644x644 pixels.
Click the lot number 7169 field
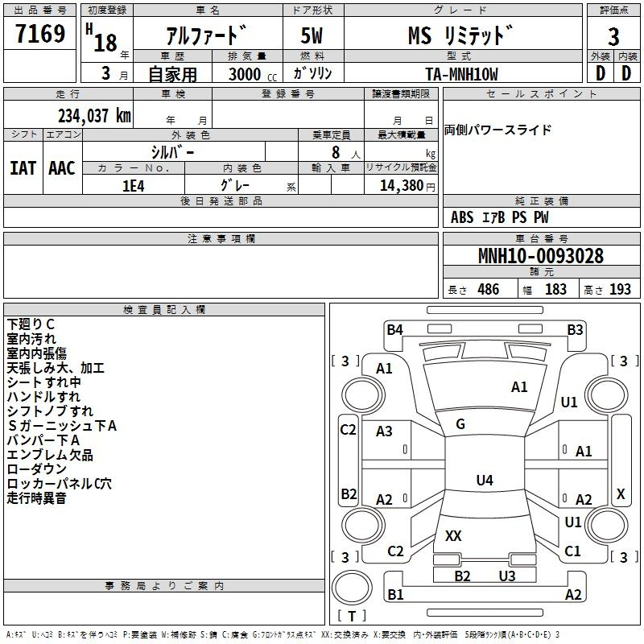click(39, 34)
